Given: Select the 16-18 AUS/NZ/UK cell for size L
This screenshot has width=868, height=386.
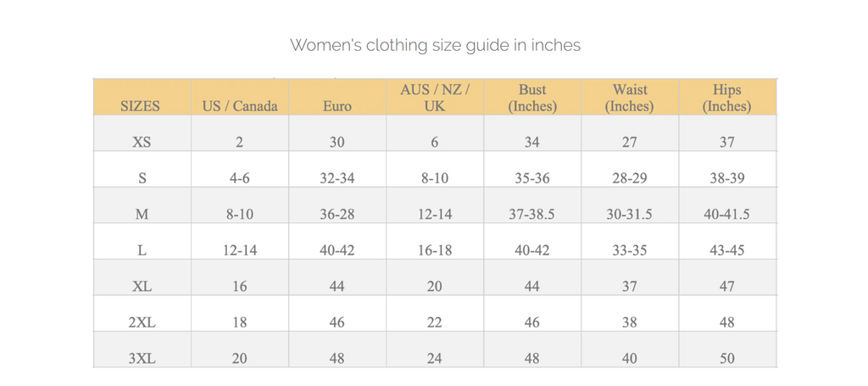Looking at the screenshot, I should tap(435, 250).
